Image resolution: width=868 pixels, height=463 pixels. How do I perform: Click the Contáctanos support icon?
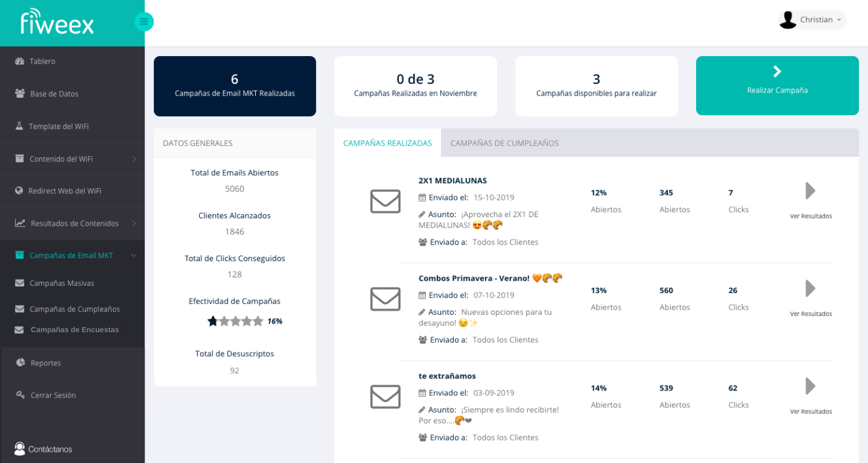pyautogui.click(x=20, y=449)
